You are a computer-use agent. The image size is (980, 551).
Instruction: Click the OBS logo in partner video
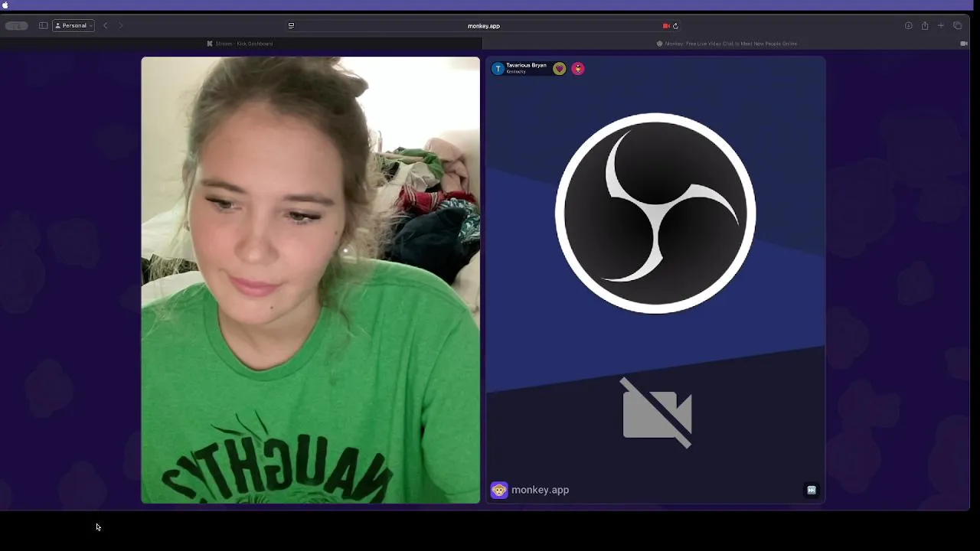click(655, 213)
